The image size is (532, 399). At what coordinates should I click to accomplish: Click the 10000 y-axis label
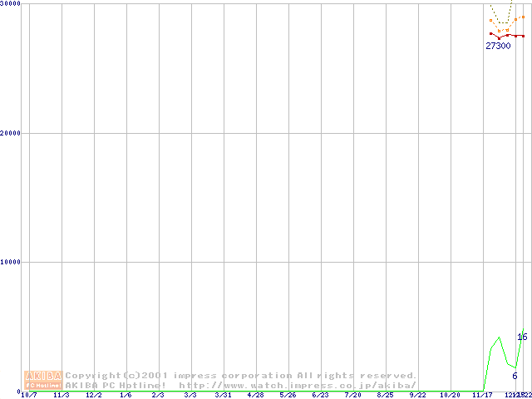(x=11, y=262)
